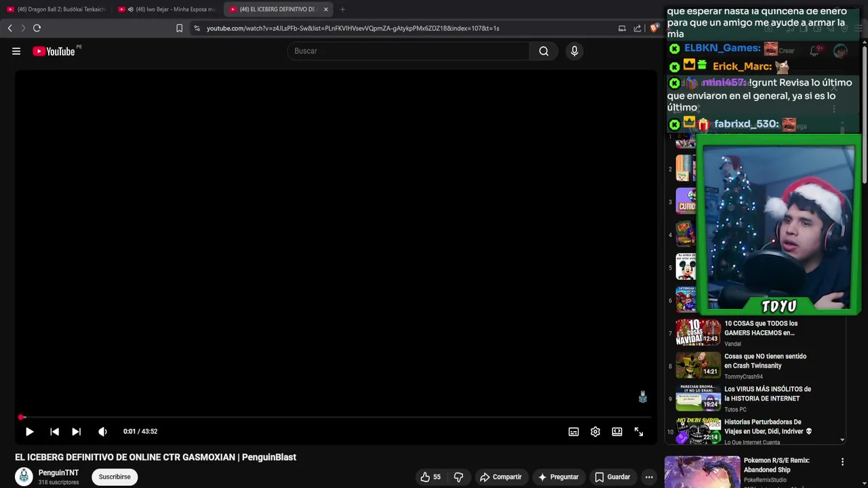868x488 pixels.
Task: Open the Compartir share dialog
Action: tap(500, 477)
